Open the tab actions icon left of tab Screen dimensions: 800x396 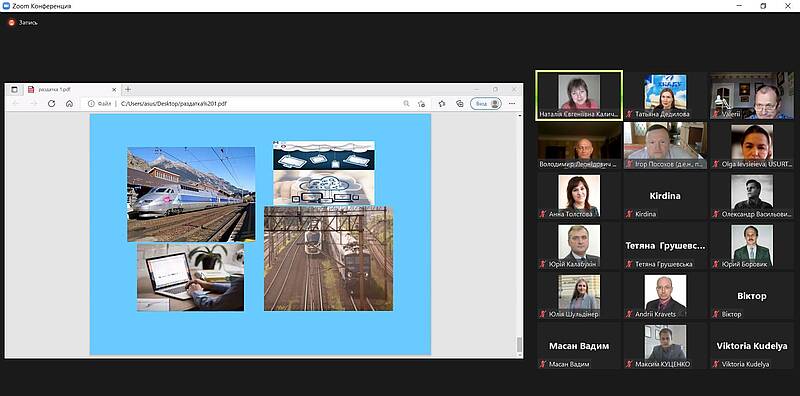(14, 89)
